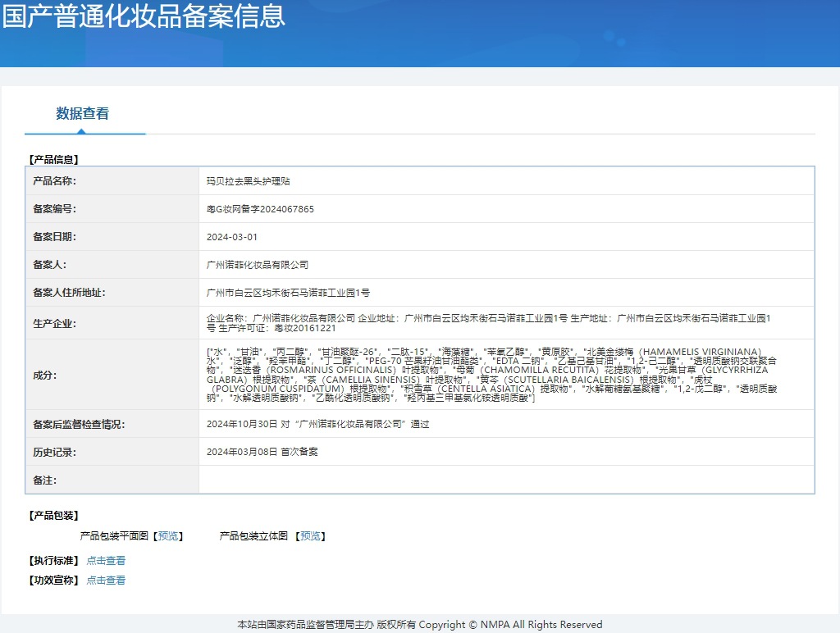Click the 【产品包装】 section heading
This screenshot has width=840, height=633.
click(x=53, y=516)
